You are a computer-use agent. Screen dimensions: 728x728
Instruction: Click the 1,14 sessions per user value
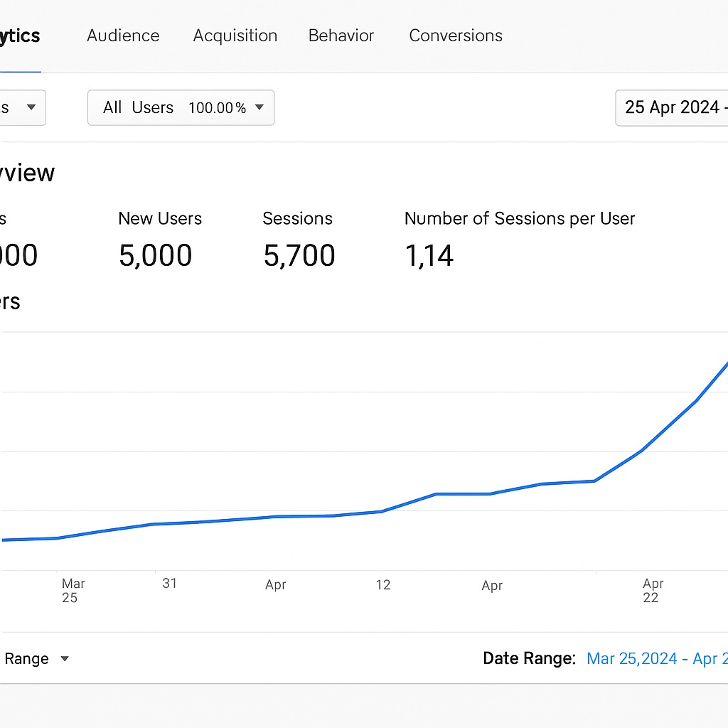coord(429,256)
